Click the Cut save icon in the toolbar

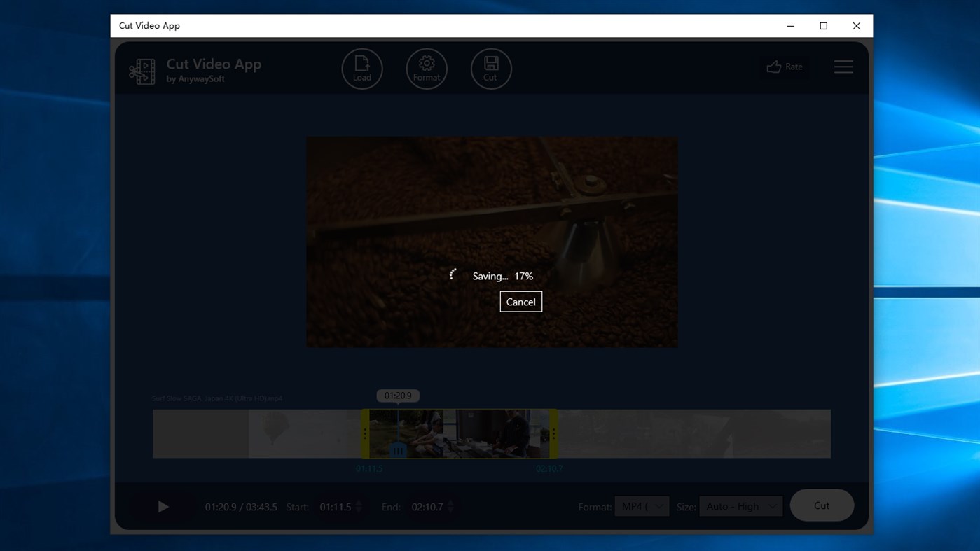(x=490, y=68)
